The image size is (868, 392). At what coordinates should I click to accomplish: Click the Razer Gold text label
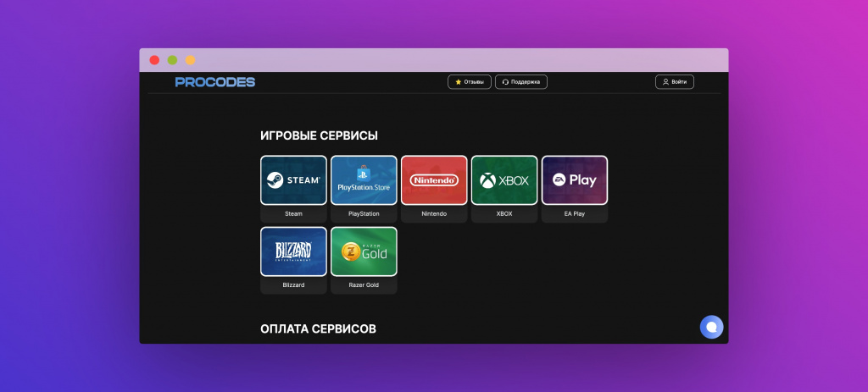pyautogui.click(x=364, y=284)
